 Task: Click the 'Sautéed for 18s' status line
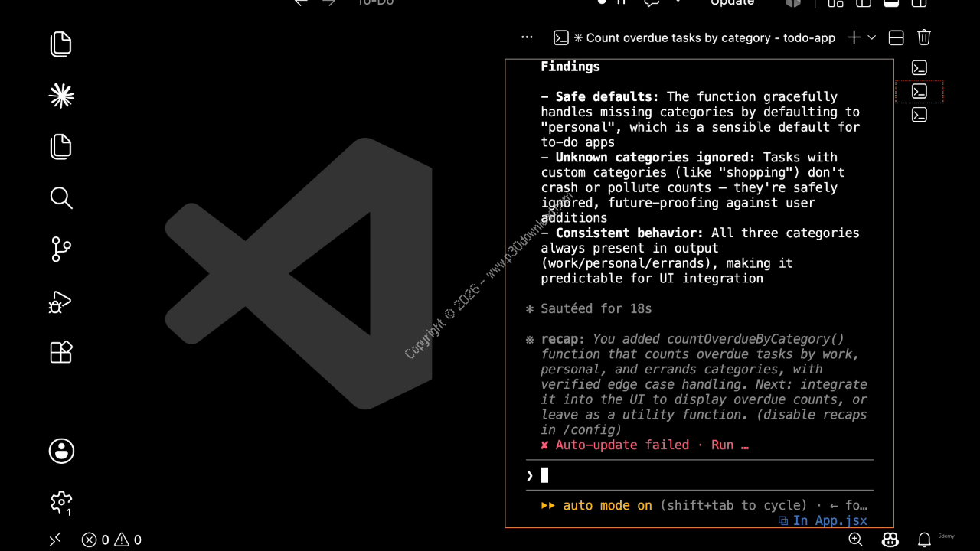(x=596, y=308)
